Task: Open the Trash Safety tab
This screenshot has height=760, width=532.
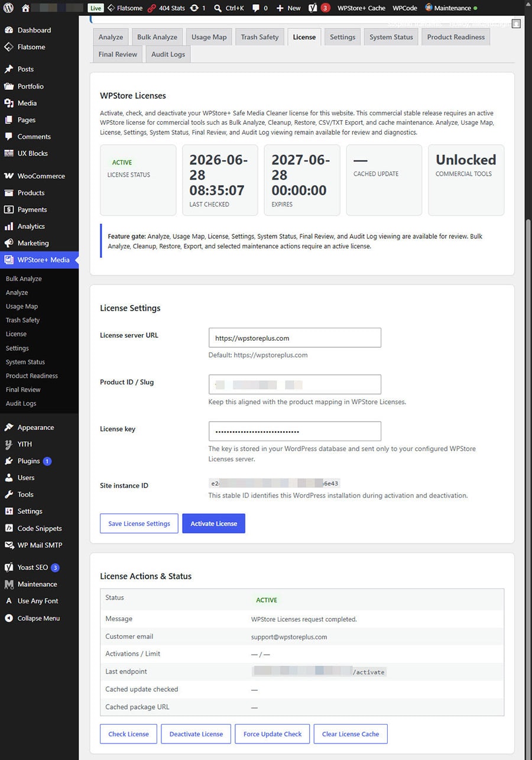Action: [x=259, y=37]
